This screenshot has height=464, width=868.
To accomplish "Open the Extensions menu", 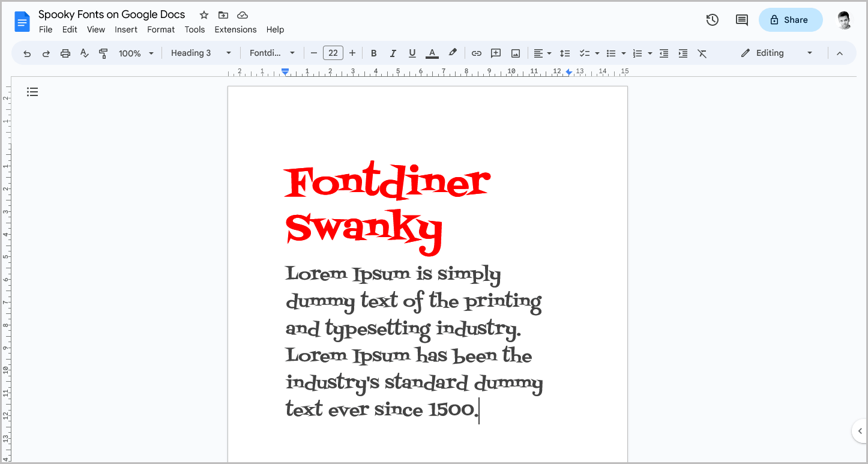I will 235,29.
